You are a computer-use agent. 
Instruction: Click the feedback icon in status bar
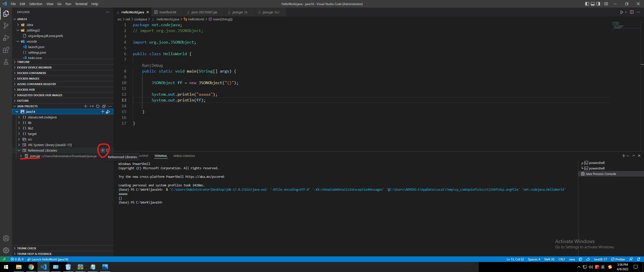point(631,259)
